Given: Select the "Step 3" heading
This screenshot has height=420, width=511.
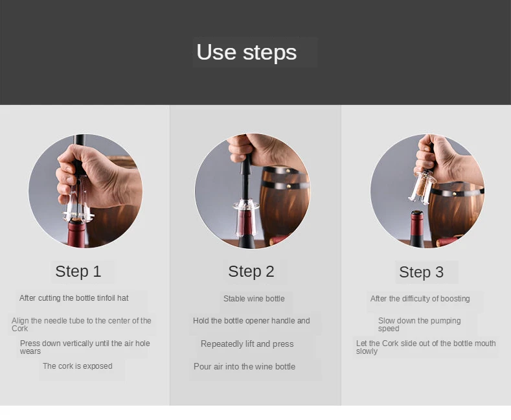Looking at the screenshot, I should pyautogui.click(x=422, y=272).
